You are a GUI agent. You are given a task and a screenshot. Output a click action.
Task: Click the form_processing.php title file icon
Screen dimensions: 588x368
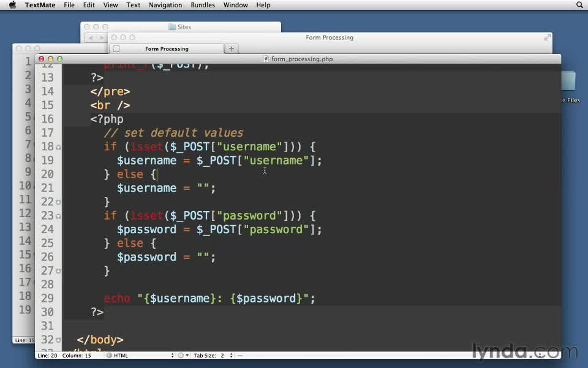click(x=266, y=59)
